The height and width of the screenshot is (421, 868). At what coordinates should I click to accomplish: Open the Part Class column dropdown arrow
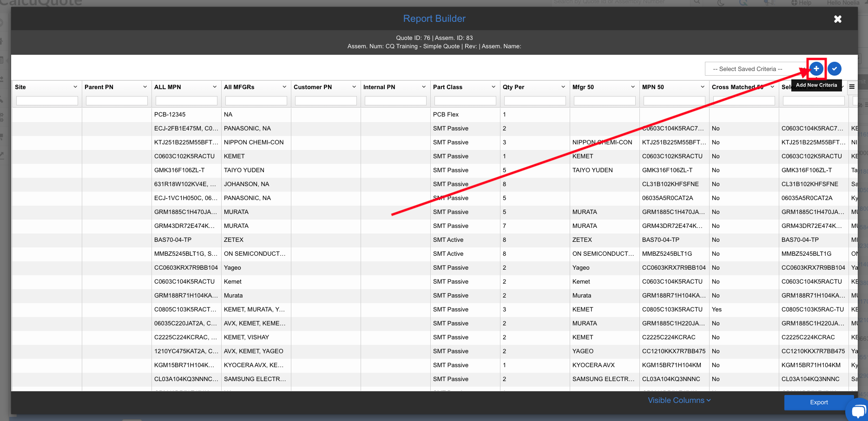(x=493, y=87)
